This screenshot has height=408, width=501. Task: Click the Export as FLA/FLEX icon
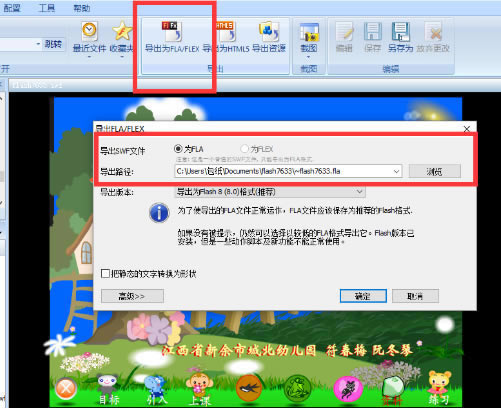click(172, 31)
